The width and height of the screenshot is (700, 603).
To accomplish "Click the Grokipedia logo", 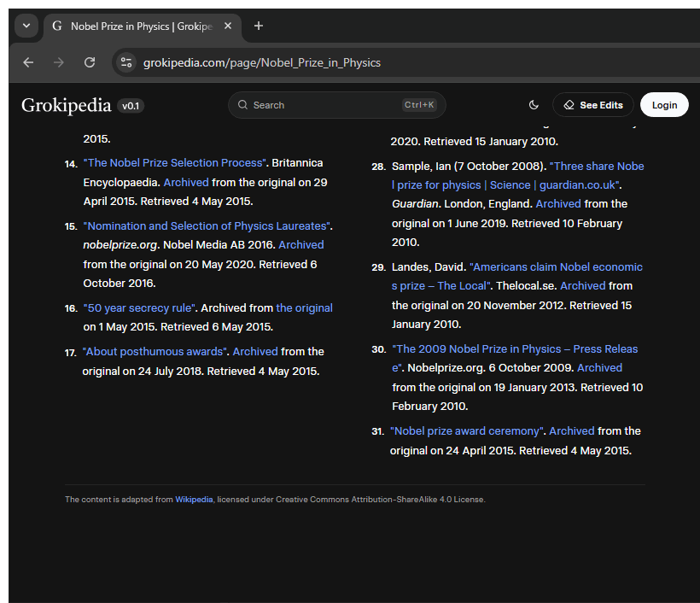I will click(66, 105).
